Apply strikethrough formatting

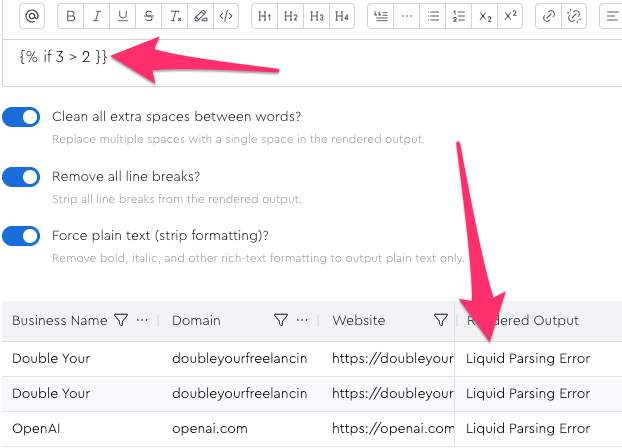point(149,16)
